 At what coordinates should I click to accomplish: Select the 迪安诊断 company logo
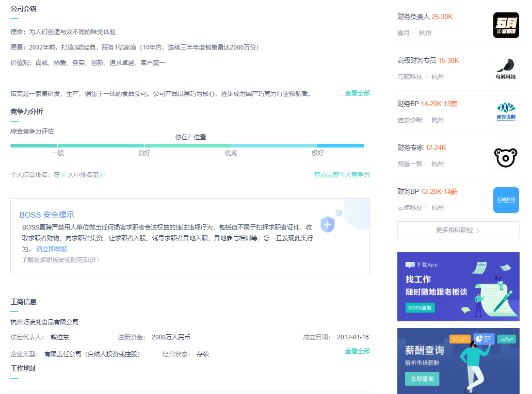point(506,112)
